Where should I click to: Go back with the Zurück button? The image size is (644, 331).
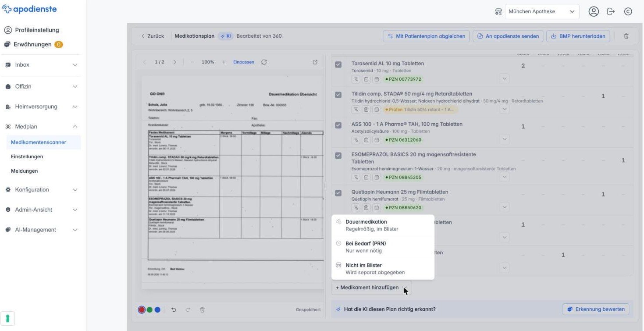(153, 36)
